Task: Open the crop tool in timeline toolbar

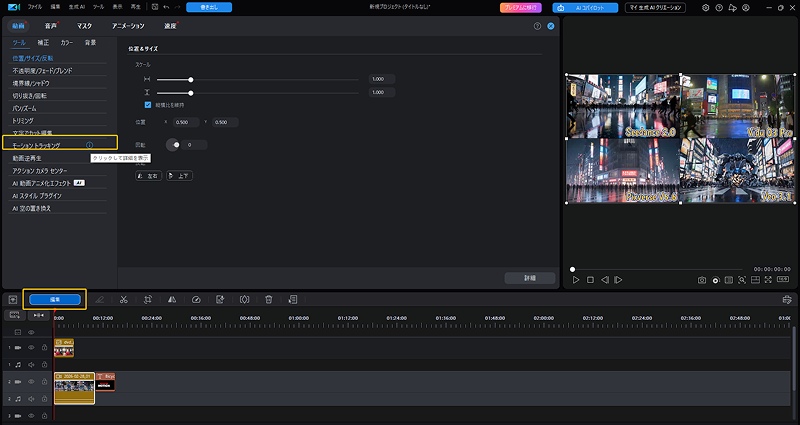Action: (x=148, y=299)
